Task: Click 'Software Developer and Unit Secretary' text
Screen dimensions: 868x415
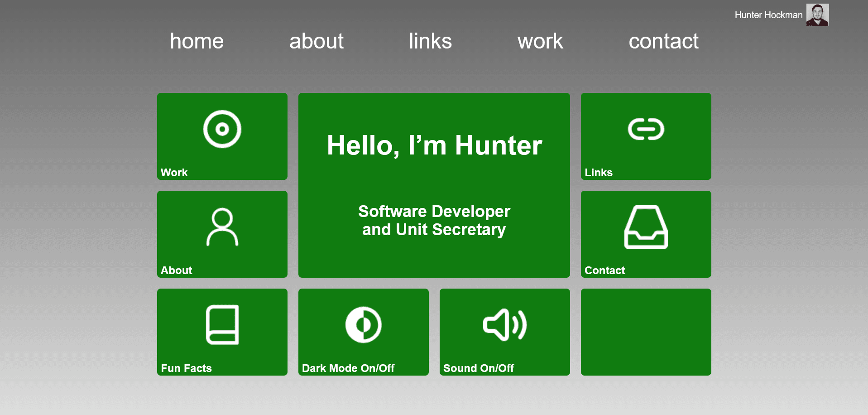Action: 434,221
